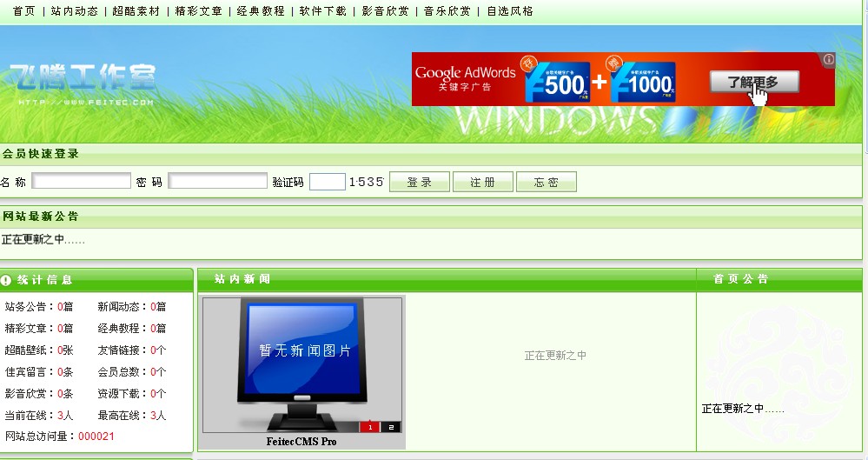Focus the 密码 password input field
The width and height of the screenshot is (868, 460).
(x=217, y=181)
